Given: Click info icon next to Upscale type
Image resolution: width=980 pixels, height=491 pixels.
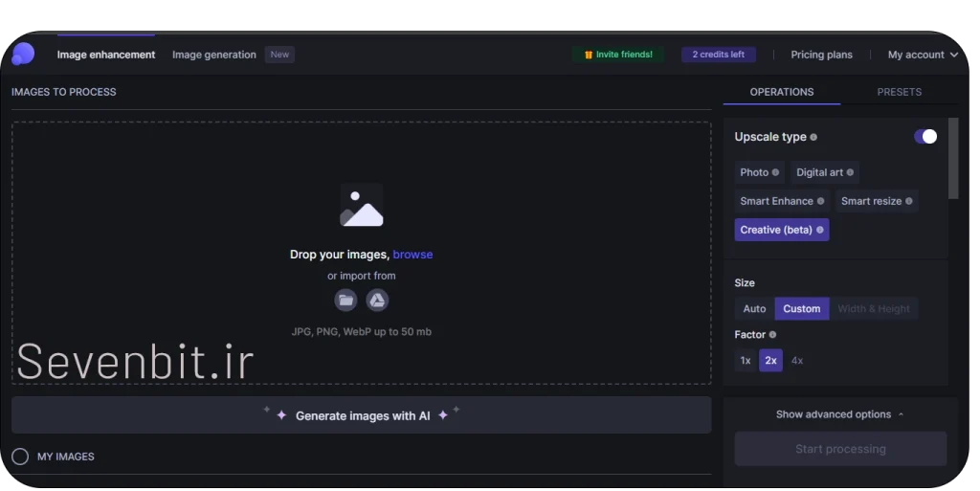Looking at the screenshot, I should pos(813,138).
